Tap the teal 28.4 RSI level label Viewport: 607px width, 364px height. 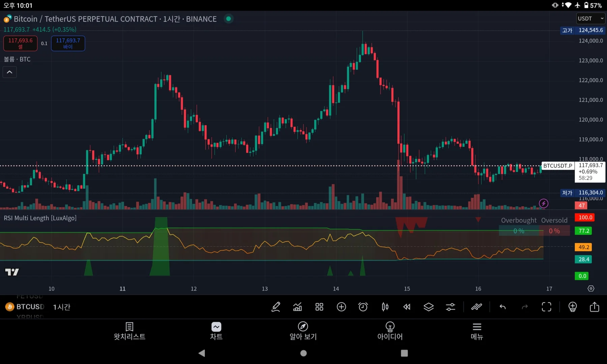coord(584,259)
